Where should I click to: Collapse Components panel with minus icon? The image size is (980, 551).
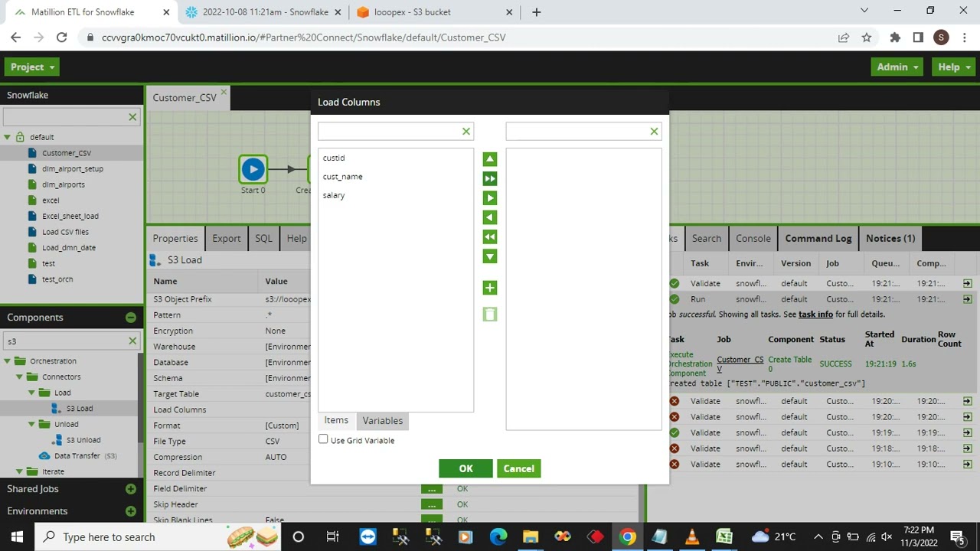click(130, 318)
